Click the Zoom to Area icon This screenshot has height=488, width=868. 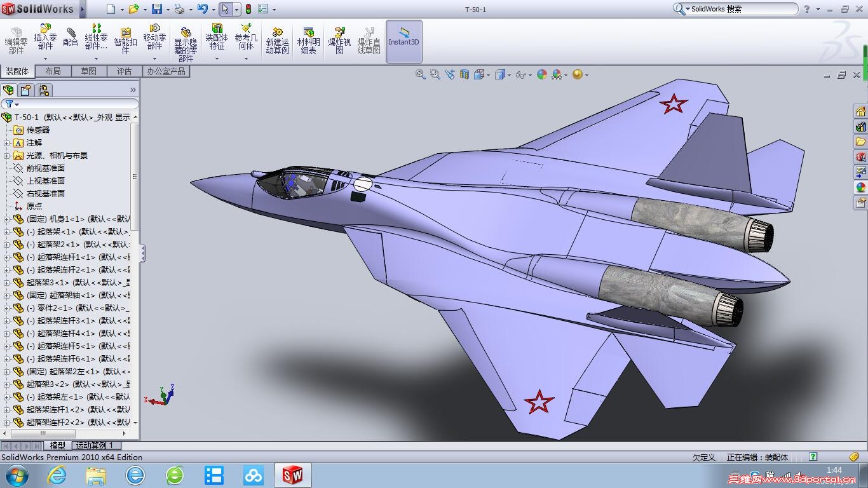click(x=435, y=74)
